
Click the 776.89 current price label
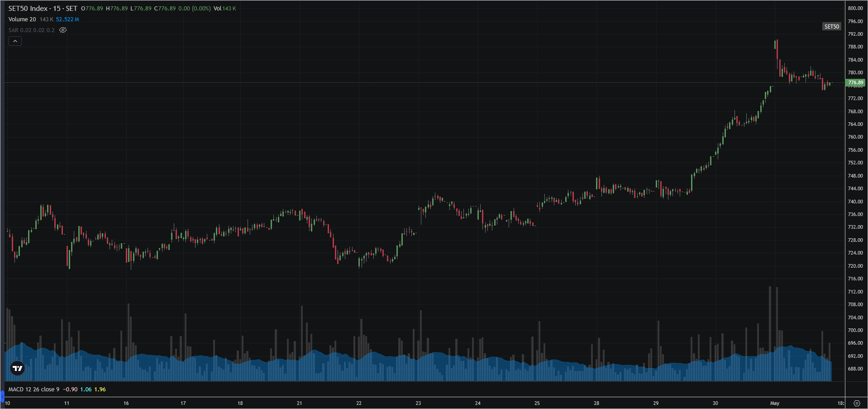[855, 83]
